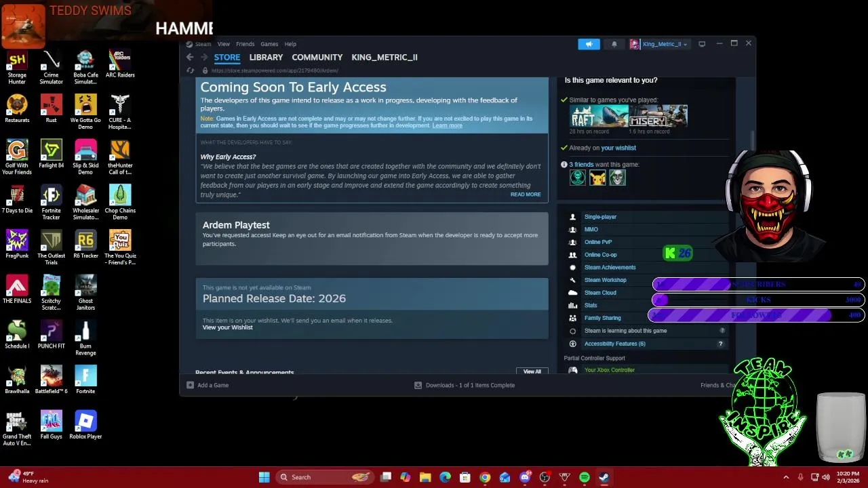Go forward with Steam's forward arrow
This screenshot has height=488, width=868.
(203, 58)
